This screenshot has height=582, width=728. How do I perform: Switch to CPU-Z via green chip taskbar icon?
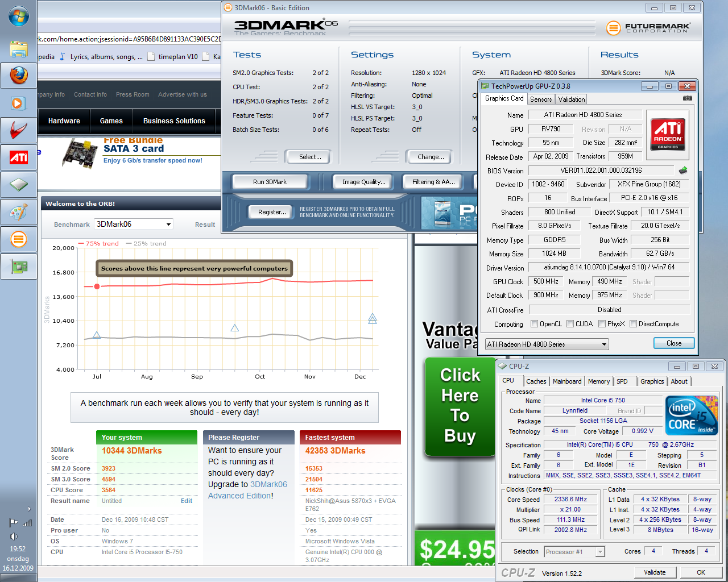(18, 185)
